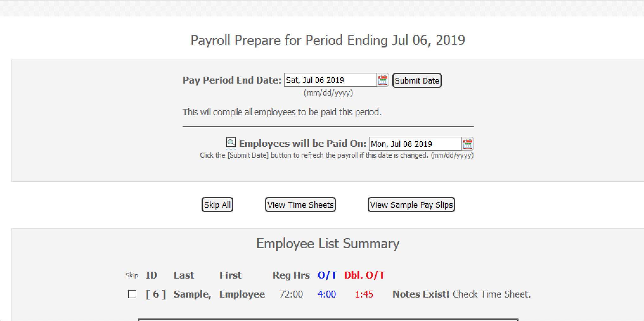644x321 pixels.
Task: Open View Time Sheets
Action: coord(300,205)
